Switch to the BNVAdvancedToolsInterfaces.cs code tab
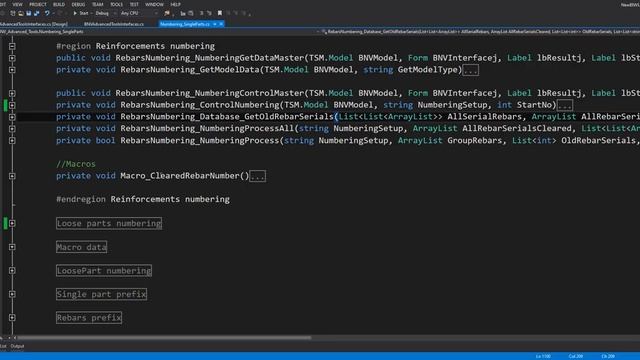 pyautogui.click(x=114, y=24)
